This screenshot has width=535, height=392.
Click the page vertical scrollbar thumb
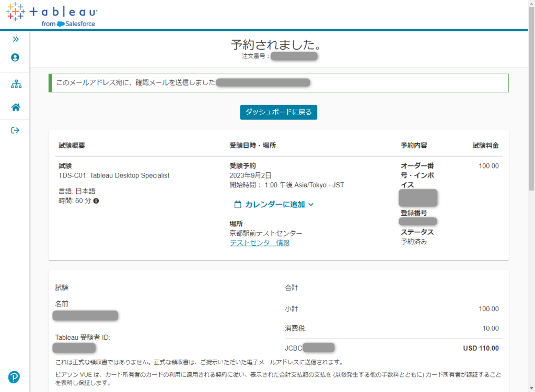pyautogui.click(x=531, y=99)
